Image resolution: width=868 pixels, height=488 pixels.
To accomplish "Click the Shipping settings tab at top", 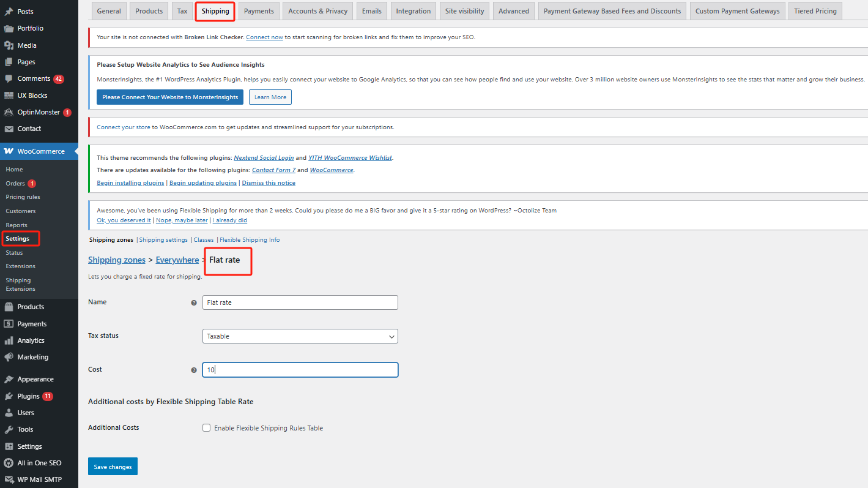I will (215, 11).
